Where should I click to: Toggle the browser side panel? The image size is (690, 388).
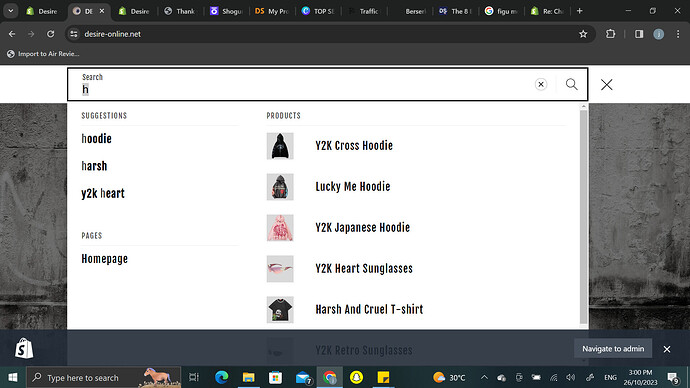639,34
